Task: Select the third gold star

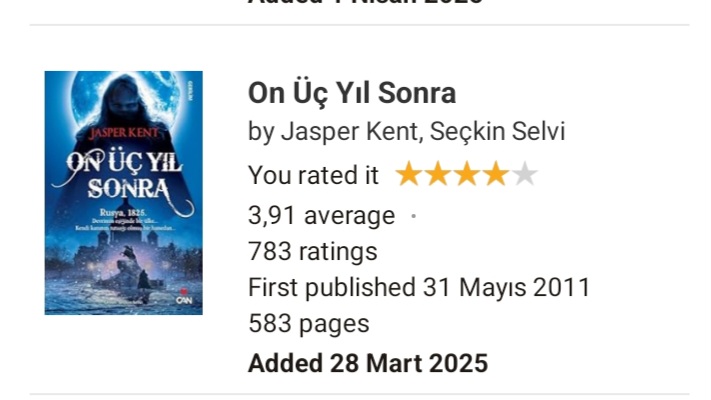Action: [x=466, y=175]
